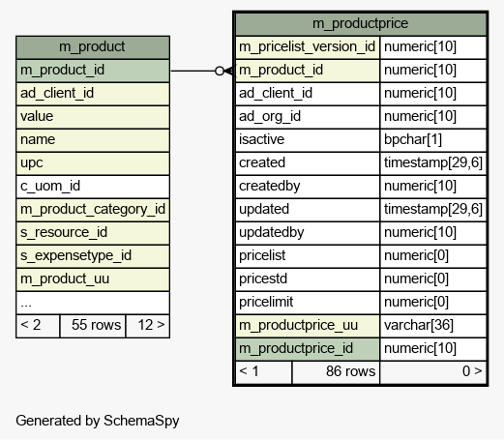The width and height of the screenshot is (504, 440).
Task: Open the m_productprice table title
Action: click(x=361, y=24)
